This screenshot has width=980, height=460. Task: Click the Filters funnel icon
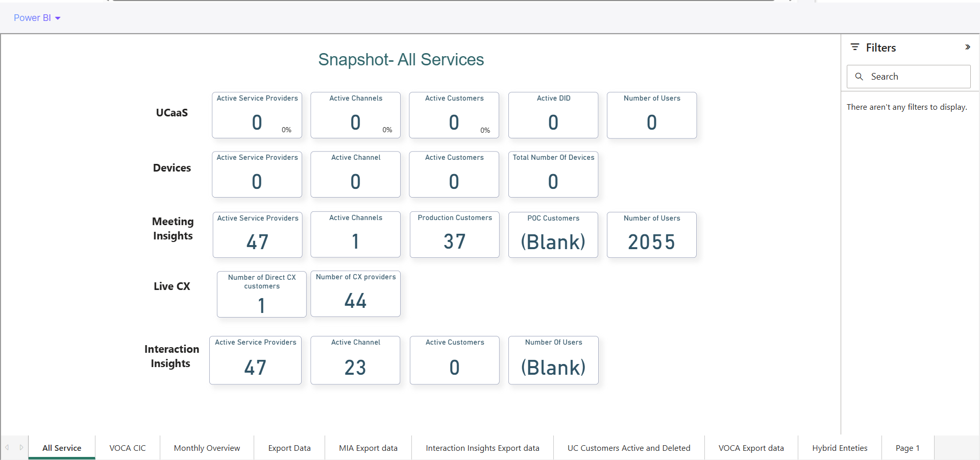(855, 47)
